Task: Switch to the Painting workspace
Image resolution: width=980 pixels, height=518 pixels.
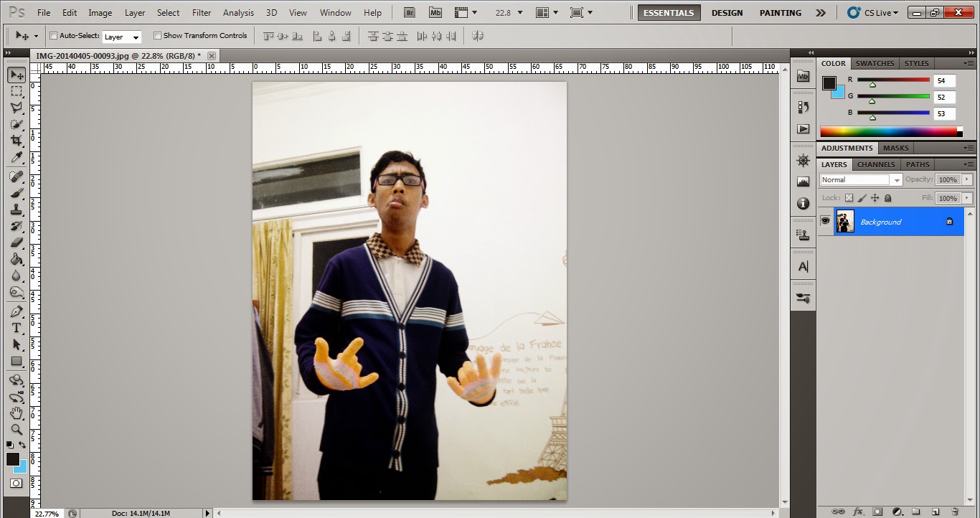Action: click(781, 13)
